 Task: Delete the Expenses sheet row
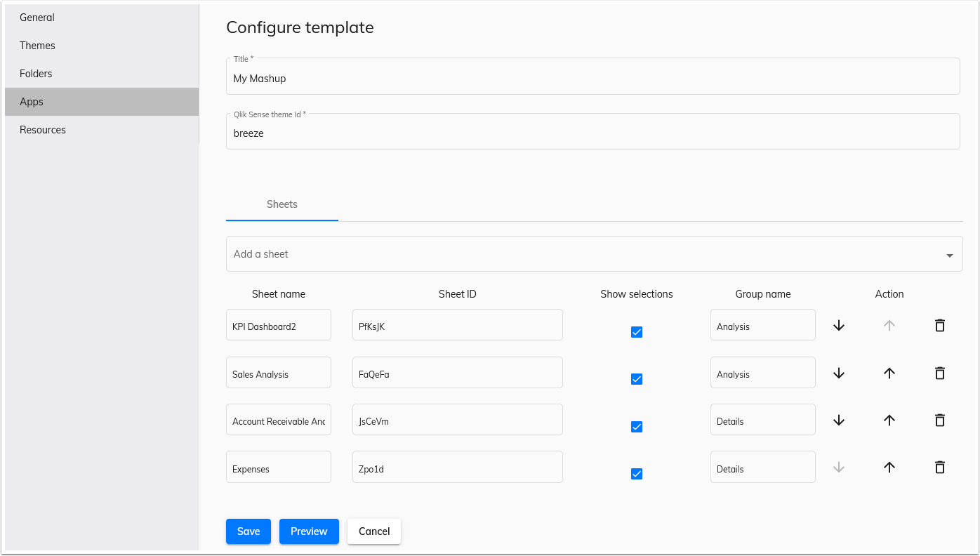tap(940, 467)
